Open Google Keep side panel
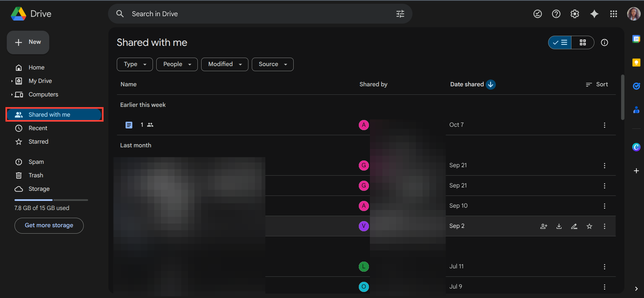Screen dimensions: 644x298 (636, 63)
